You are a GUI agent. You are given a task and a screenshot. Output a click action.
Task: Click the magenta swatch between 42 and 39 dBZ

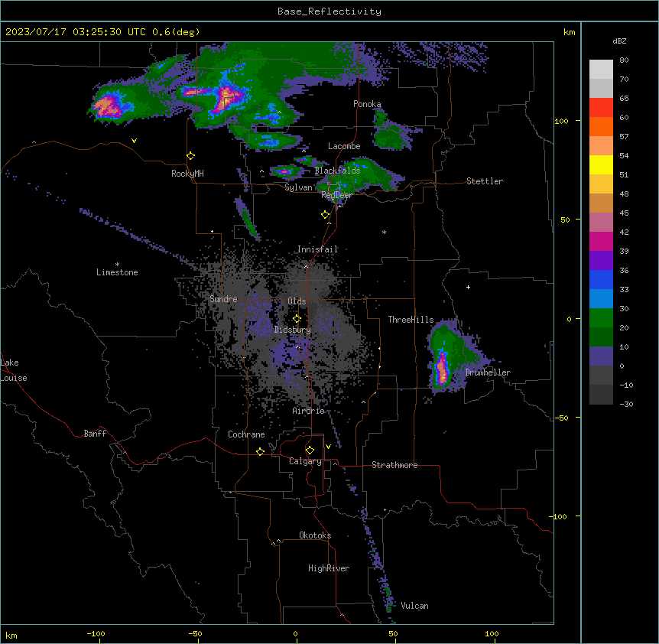tap(601, 242)
